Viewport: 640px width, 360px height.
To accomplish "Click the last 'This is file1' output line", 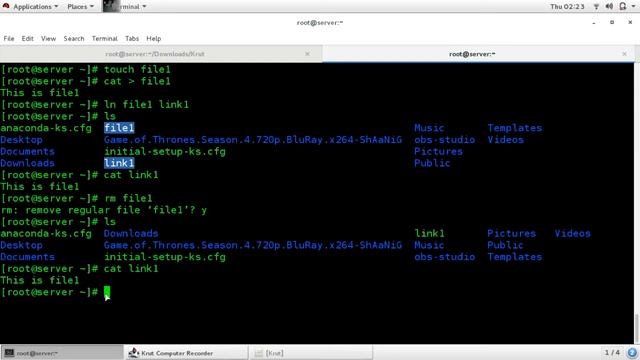I will click(x=40, y=280).
